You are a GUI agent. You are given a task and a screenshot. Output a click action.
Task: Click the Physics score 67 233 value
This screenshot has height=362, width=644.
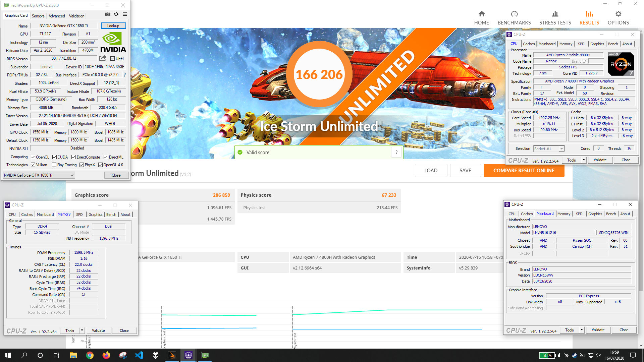389,195
